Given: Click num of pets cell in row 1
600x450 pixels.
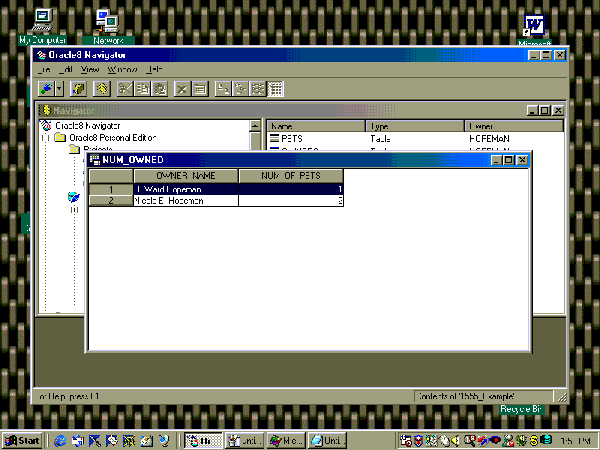Looking at the screenshot, I should pos(291,189).
